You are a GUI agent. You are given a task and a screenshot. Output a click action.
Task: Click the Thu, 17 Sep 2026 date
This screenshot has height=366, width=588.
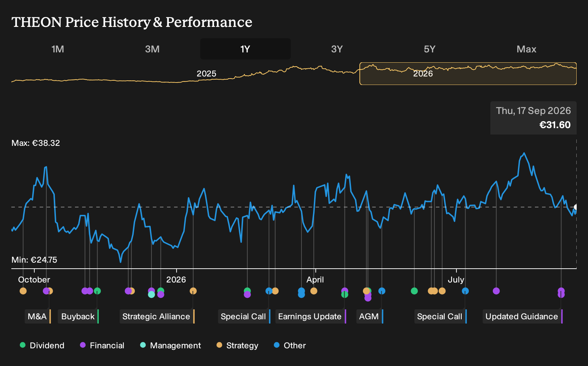coord(534,111)
